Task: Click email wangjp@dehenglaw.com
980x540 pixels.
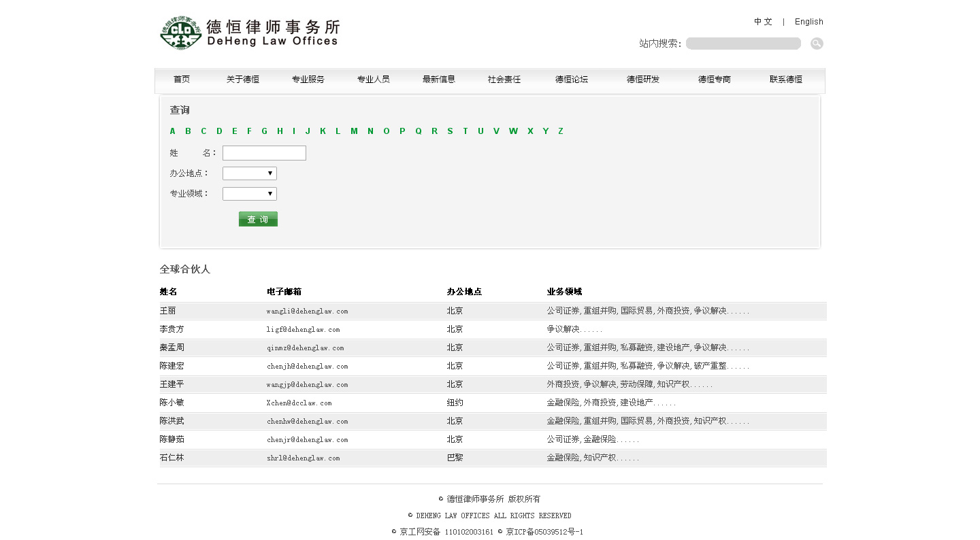Action: (307, 384)
